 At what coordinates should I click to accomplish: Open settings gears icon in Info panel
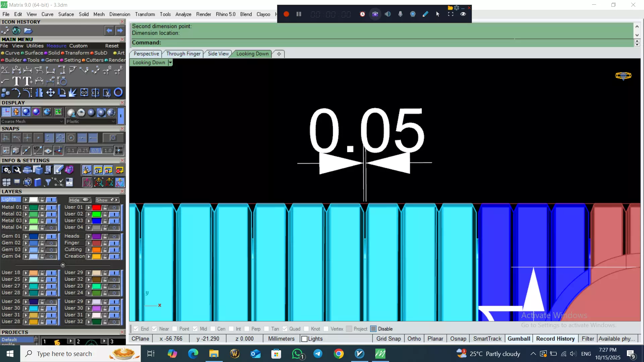[x=6, y=170]
